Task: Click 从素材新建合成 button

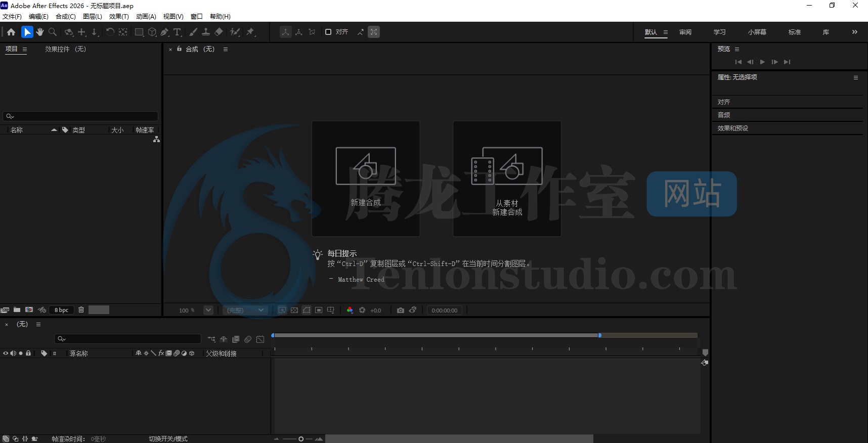Action: click(507, 179)
